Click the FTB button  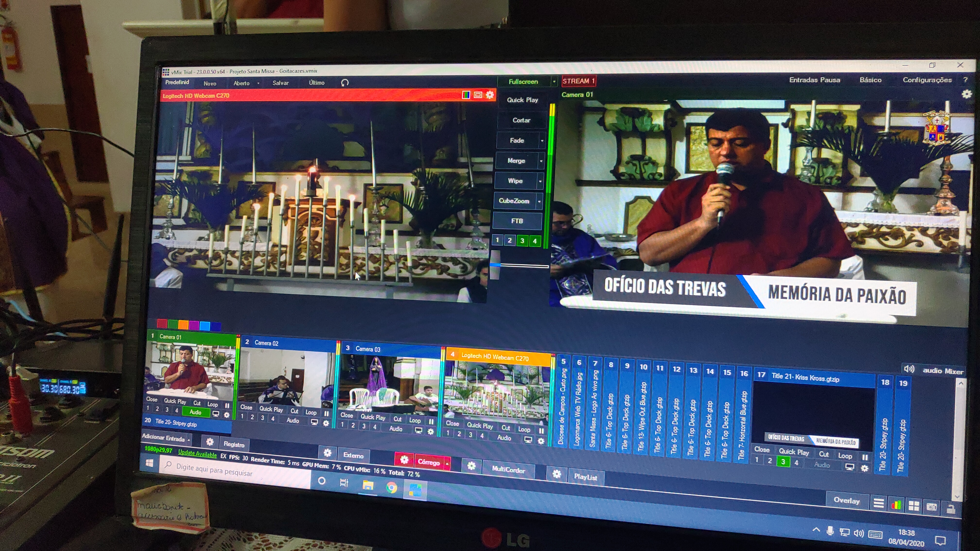tap(517, 221)
